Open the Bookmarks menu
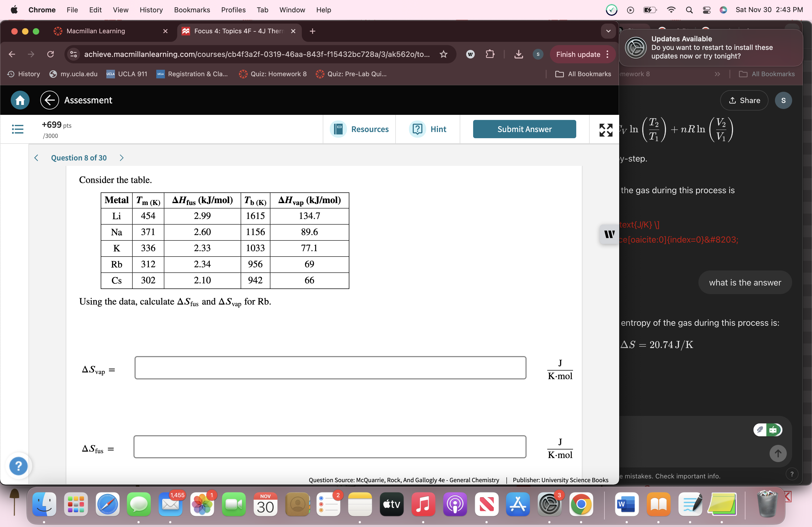This screenshot has width=812, height=527. coord(192,10)
